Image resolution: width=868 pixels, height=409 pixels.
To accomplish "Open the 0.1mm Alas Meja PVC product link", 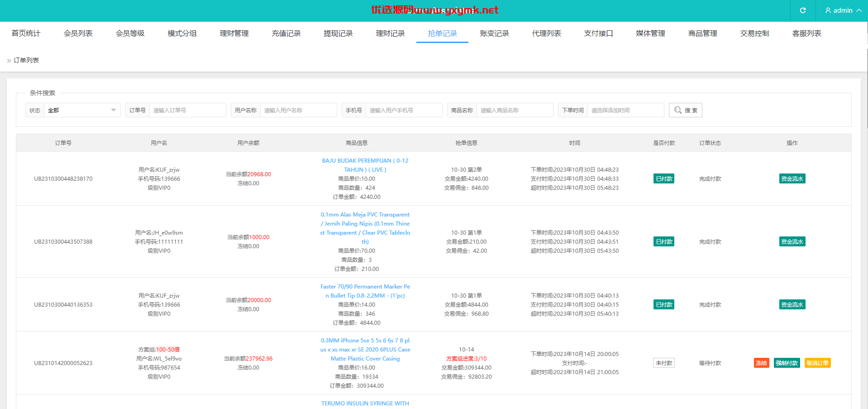I will (365, 228).
